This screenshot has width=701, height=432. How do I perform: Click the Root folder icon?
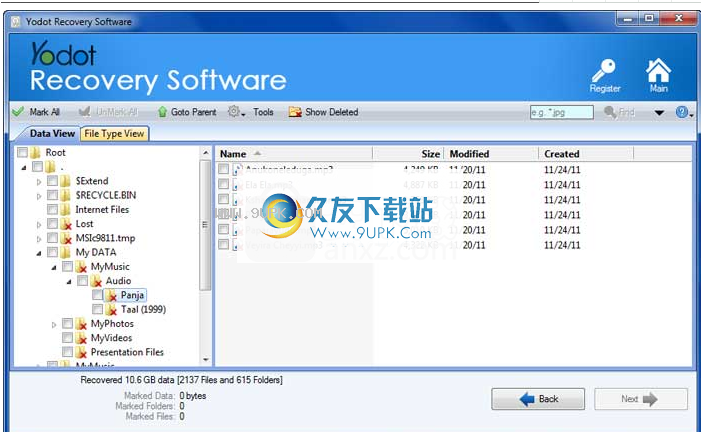35,152
